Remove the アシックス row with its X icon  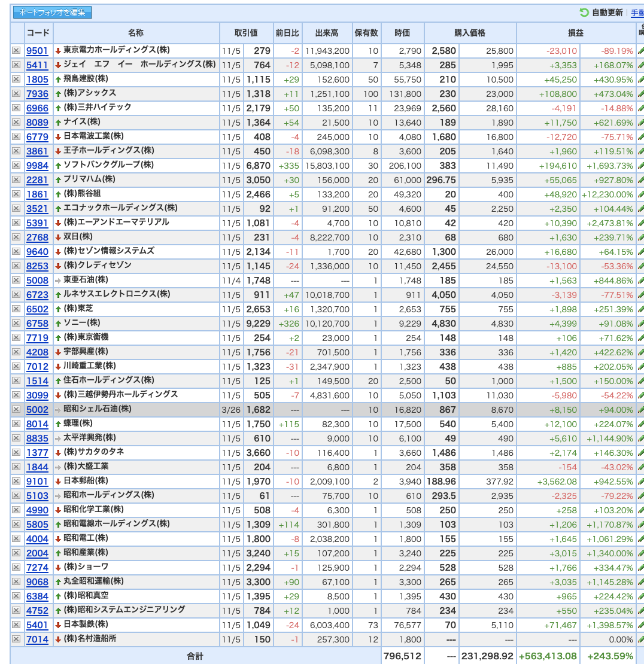16,93
